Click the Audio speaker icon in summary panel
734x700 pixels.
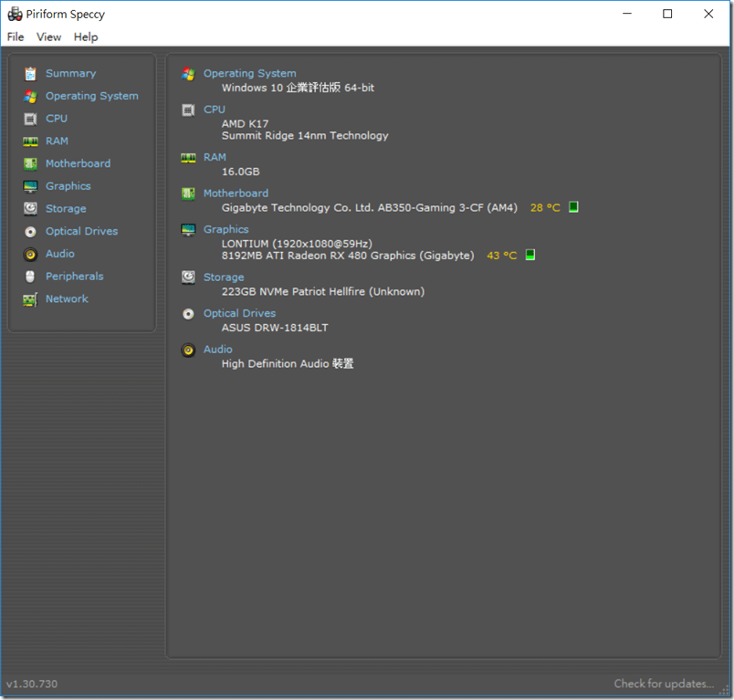(188, 350)
